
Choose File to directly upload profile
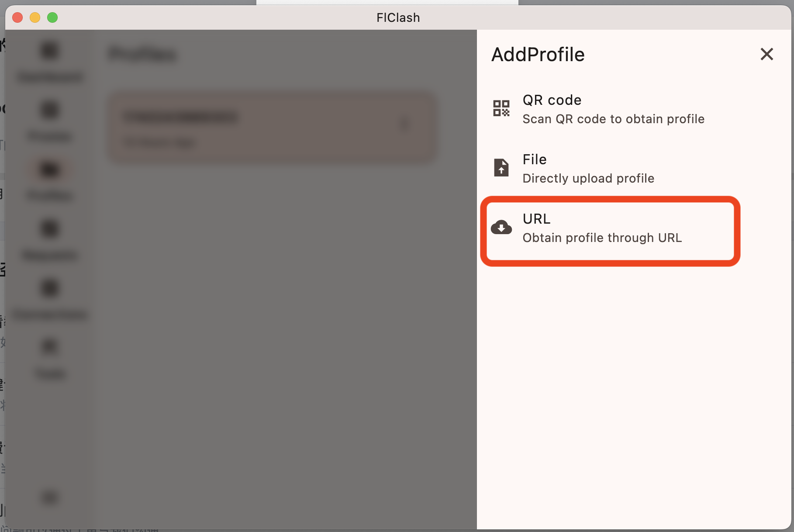(634, 169)
